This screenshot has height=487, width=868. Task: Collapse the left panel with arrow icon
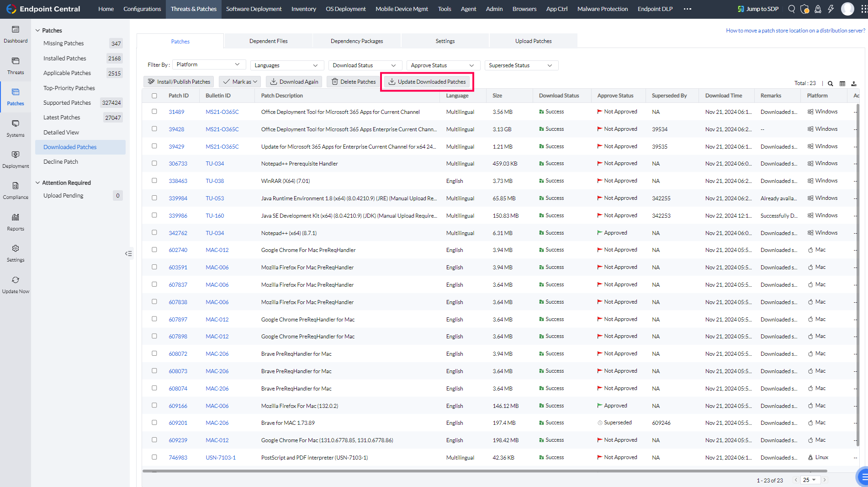128,254
